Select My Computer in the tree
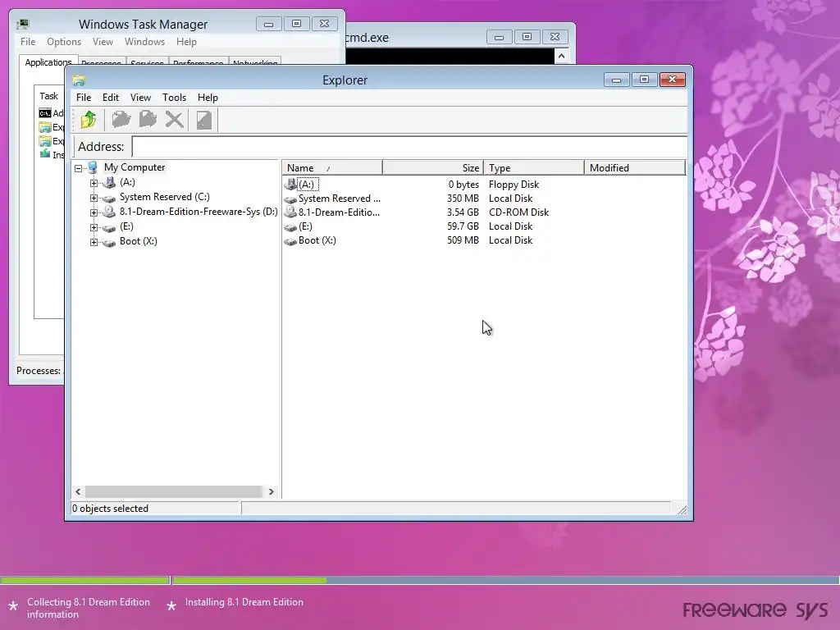Image resolution: width=840 pixels, height=630 pixels. [135, 167]
